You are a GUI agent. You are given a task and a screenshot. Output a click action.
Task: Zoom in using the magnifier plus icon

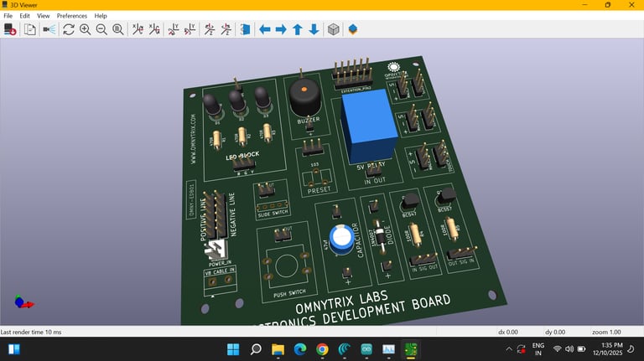click(x=85, y=29)
